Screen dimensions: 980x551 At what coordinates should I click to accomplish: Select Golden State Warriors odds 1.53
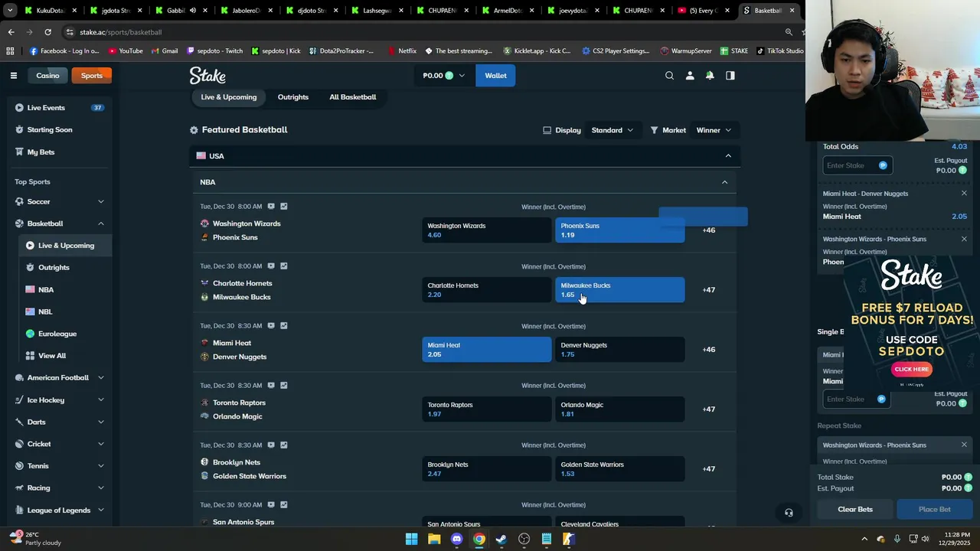coord(619,469)
